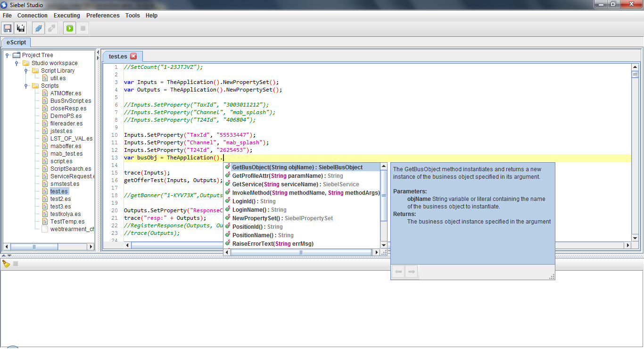Choose RaiseErrorText from the autocomplete list
The height and width of the screenshot is (349, 644).
302,243
